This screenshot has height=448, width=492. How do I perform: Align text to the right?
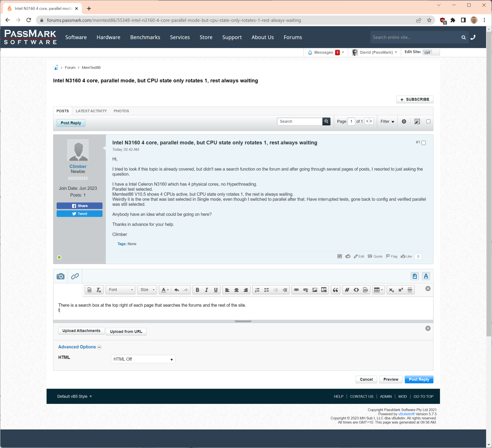tap(246, 290)
